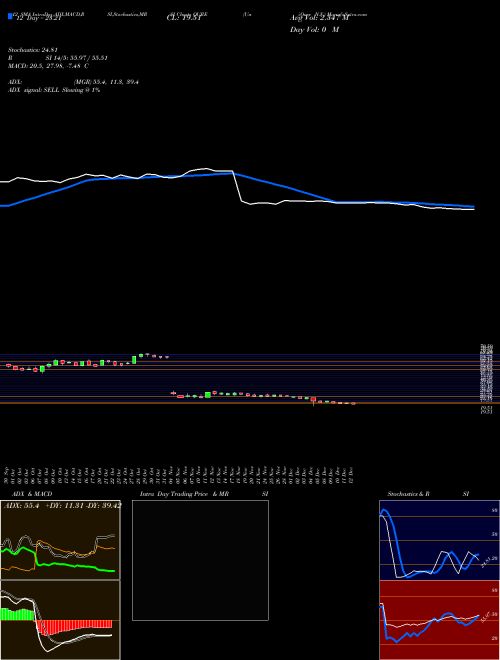Click the 'Intra Day Trading Price & MR' title

coord(184,494)
